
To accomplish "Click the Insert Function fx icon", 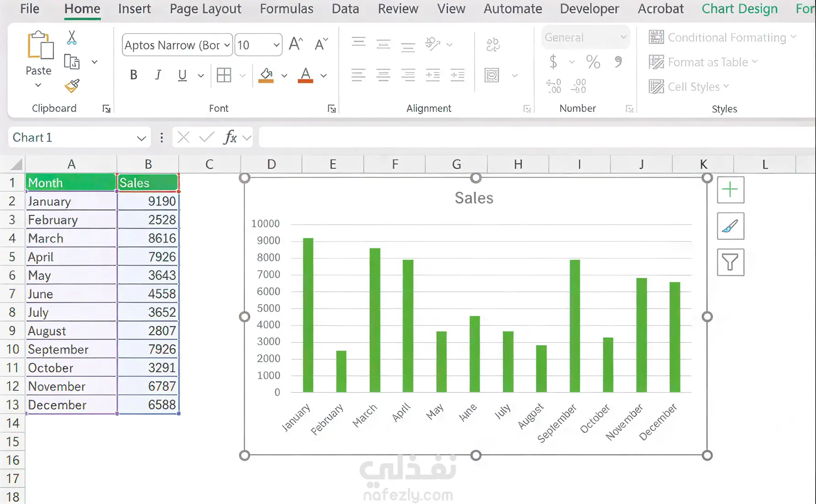I will (230, 137).
